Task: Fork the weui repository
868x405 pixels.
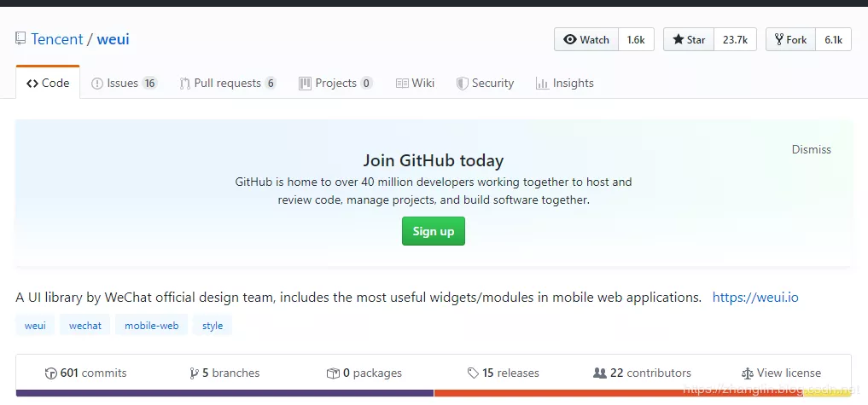Action: [x=790, y=40]
